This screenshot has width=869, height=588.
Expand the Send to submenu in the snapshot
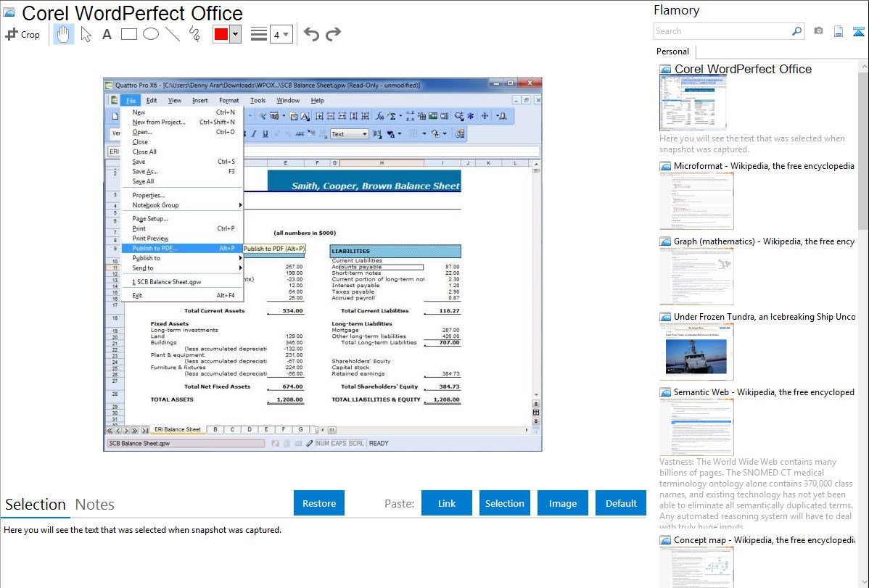pos(183,268)
